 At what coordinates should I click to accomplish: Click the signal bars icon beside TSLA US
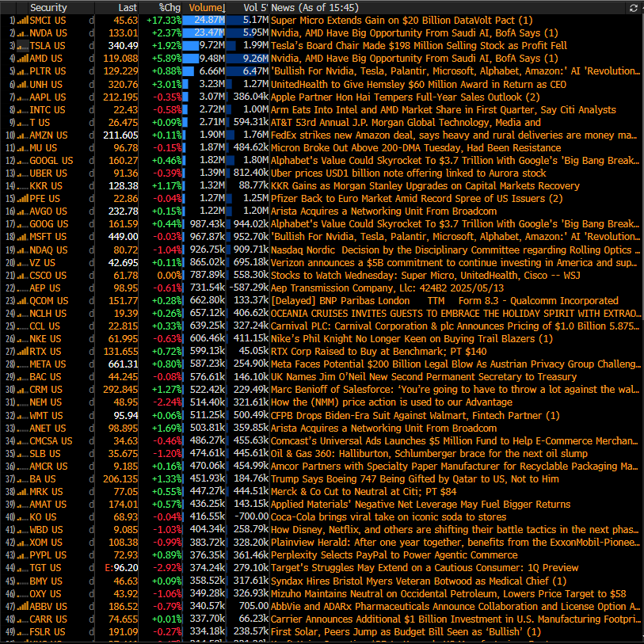(x=23, y=46)
